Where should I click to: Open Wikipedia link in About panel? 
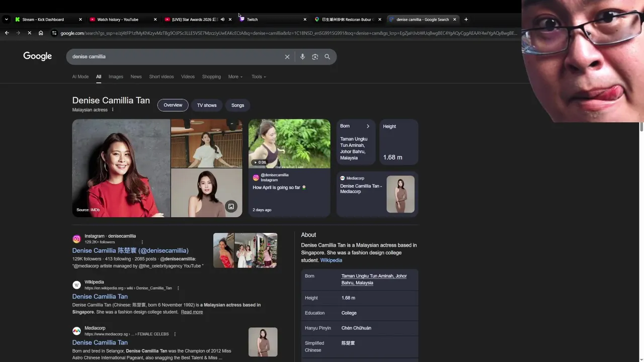(x=331, y=260)
